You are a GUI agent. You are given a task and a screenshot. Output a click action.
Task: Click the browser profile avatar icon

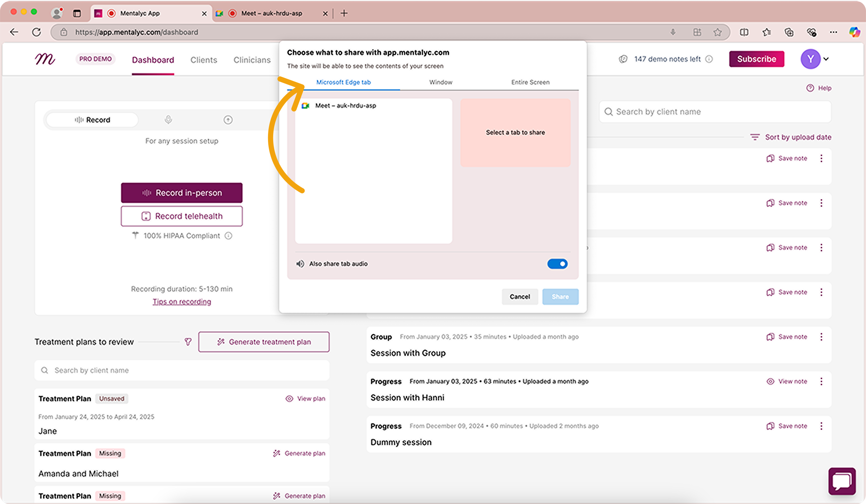click(x=57, y=13)
